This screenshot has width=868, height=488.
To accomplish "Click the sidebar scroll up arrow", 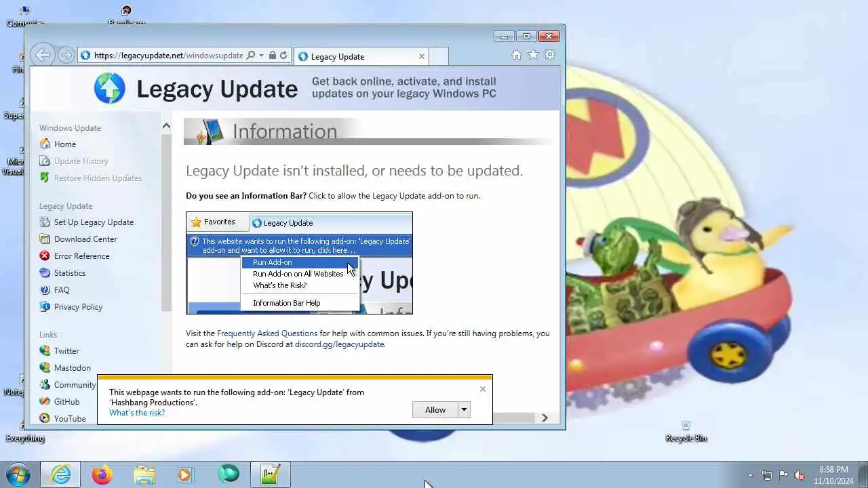I will 166,126.
